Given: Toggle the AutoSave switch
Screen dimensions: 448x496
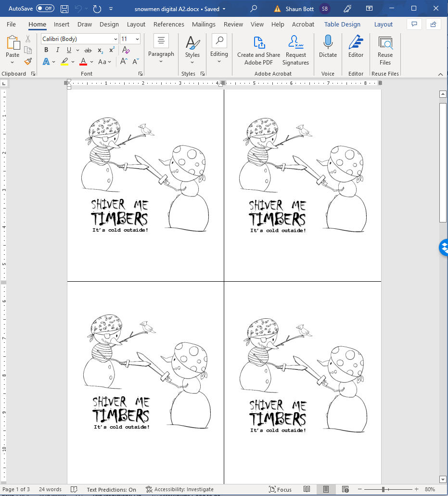Looking at the screenshot, I should point(45,9).
